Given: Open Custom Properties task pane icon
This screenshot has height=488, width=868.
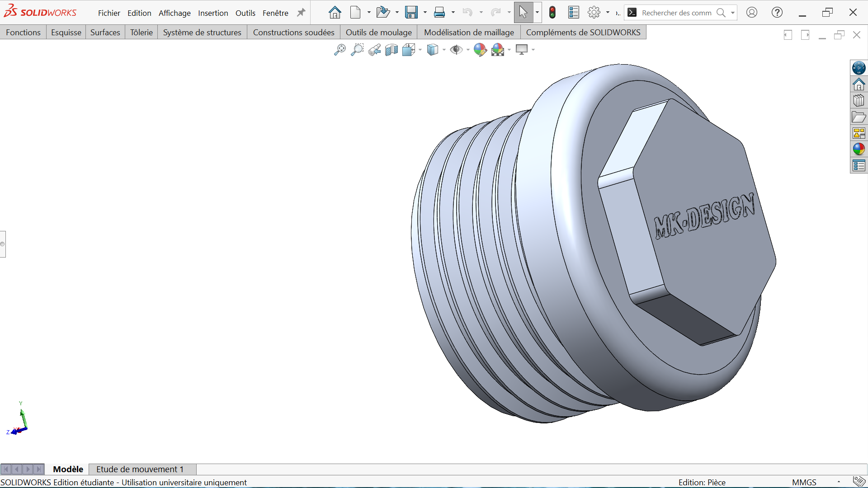Looking at the screenshot, I should pyautogui.click(x=859, y=166).
